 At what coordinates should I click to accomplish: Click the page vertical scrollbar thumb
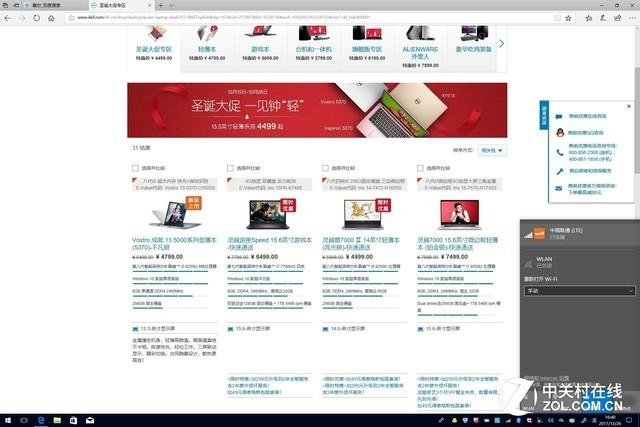637,120
